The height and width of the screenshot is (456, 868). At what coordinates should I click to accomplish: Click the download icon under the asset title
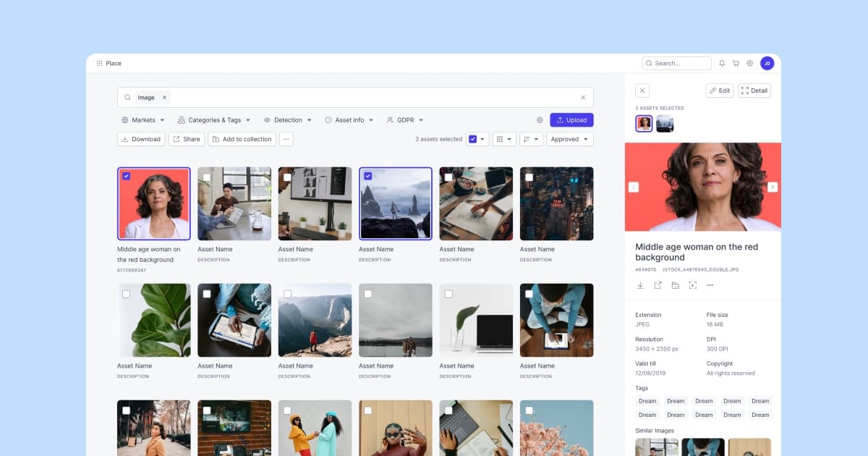[x=640, y=285]
